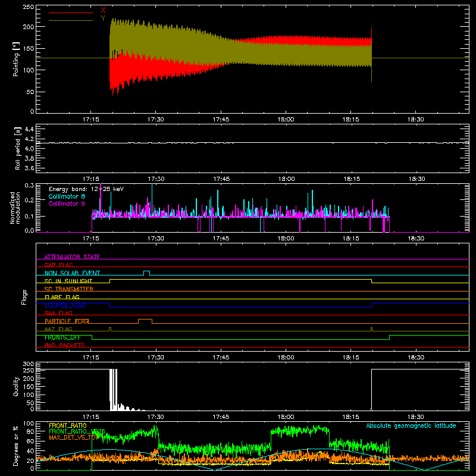
Task: Click the ECLIPSE_FLAG label
Action: click(x=65, y=305)
